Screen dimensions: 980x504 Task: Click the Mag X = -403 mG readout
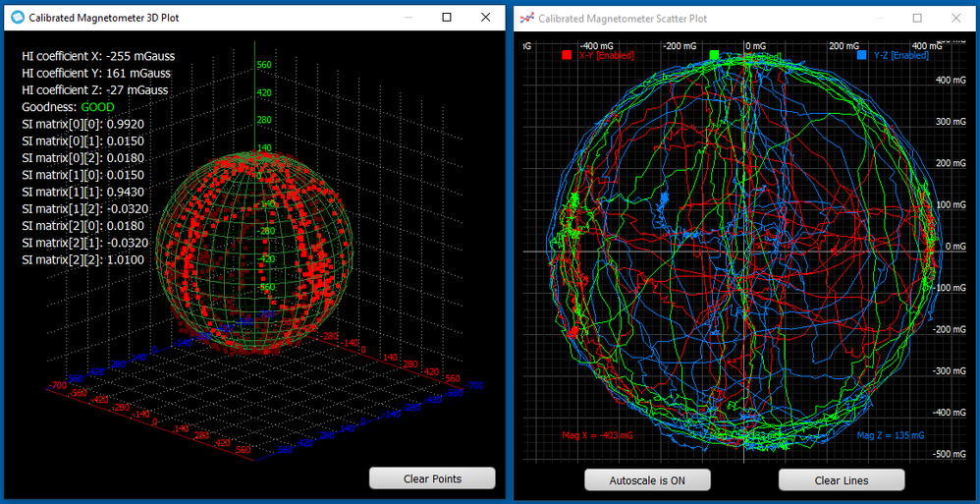point(597,435)
